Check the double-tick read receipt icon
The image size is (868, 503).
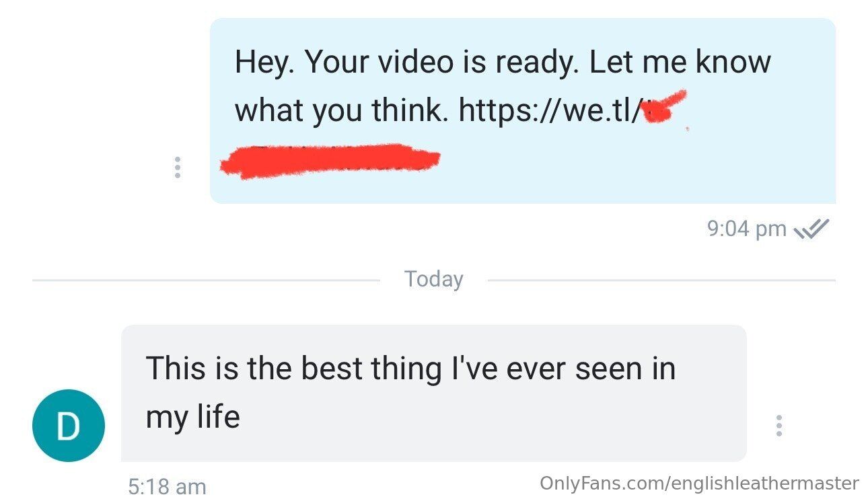click(x=812, y=229)
